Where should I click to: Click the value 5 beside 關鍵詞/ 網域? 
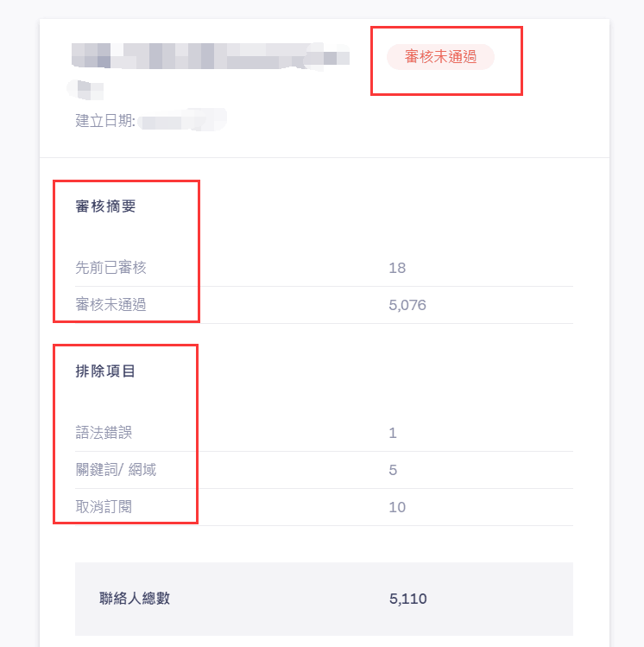[393, 470]
